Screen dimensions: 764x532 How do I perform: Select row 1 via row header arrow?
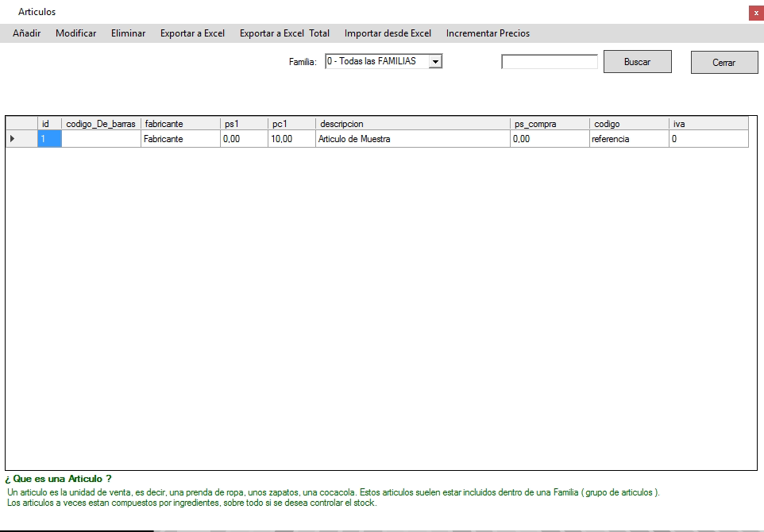point(21,139)
